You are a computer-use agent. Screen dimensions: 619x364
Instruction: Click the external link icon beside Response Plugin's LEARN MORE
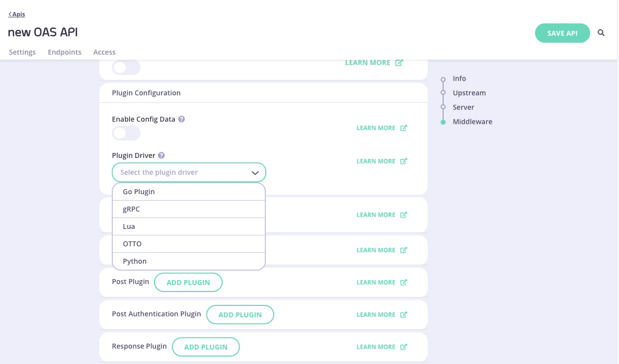pyautogui.click(x=403, y=347)
